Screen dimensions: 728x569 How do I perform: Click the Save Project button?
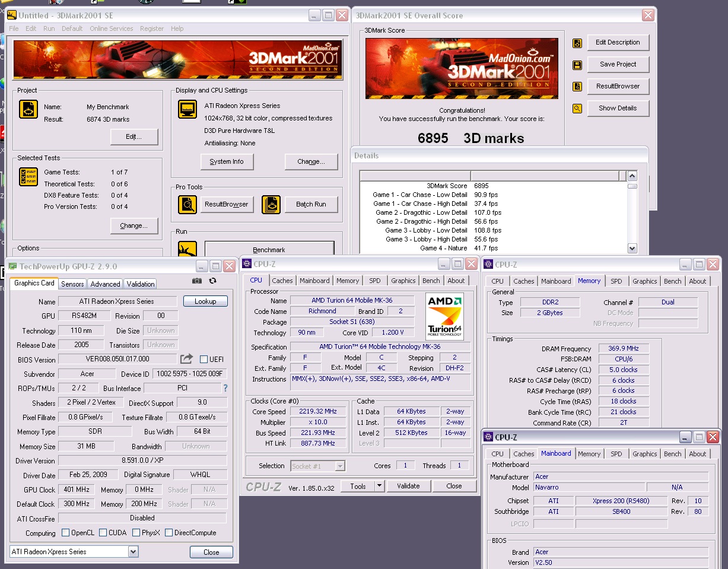point(618,65)
